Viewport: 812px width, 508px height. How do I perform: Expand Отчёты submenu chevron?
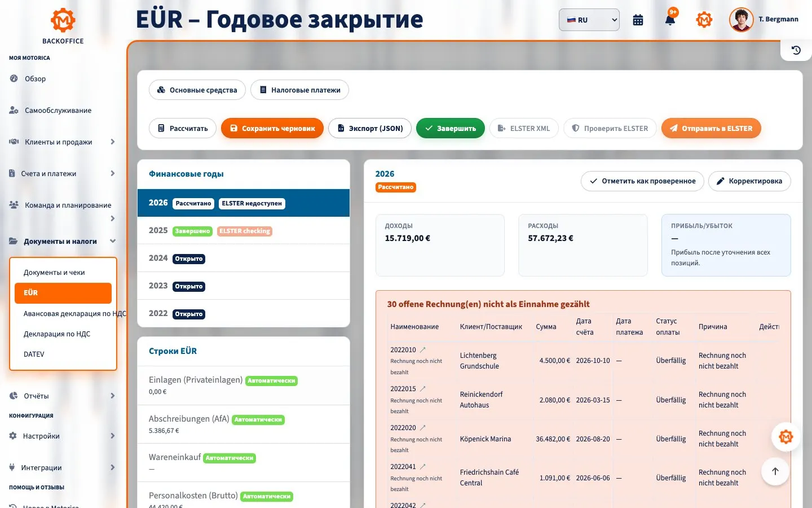(x=113, y=396)
